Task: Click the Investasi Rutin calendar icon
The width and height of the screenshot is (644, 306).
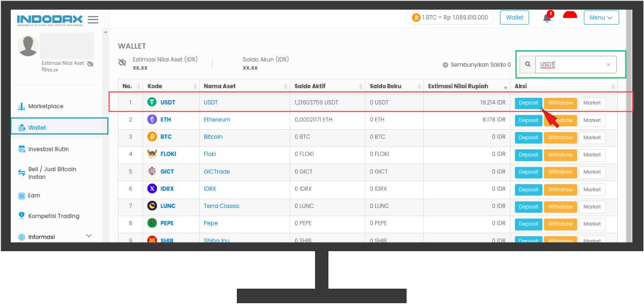Action: pos(22,149)
